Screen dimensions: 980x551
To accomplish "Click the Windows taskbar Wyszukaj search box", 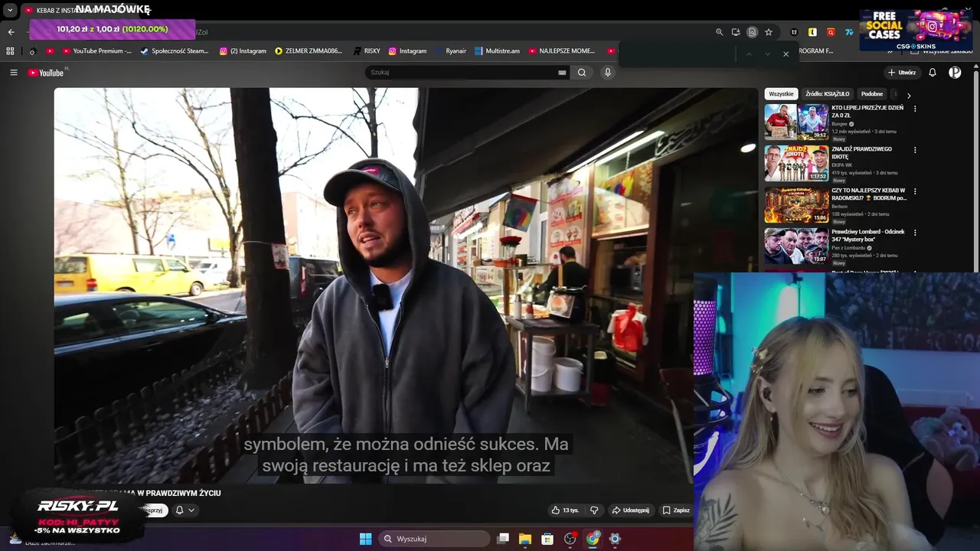I will click(x=435, y=539).
